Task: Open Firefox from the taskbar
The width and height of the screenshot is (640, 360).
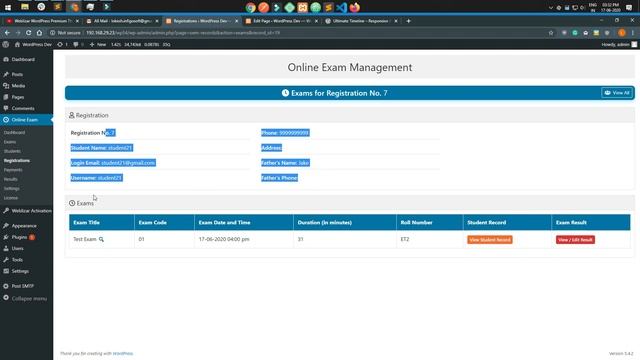Action: tap(355, 7)
